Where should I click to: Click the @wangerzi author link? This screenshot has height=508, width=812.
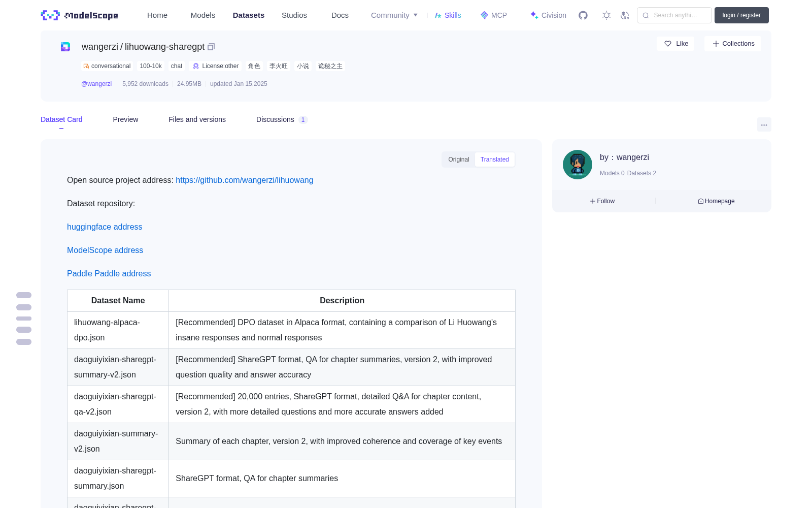click(x=96, y=84)
